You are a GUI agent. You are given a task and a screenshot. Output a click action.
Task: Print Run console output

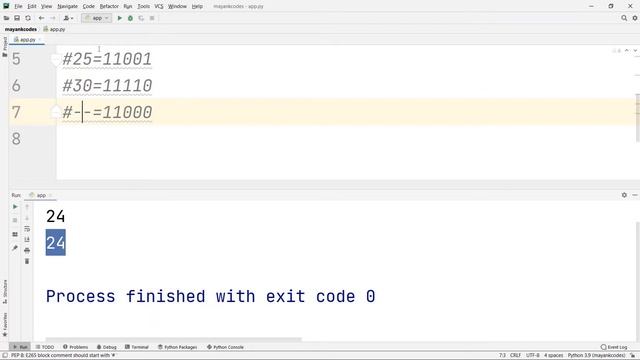pos(27,250)
